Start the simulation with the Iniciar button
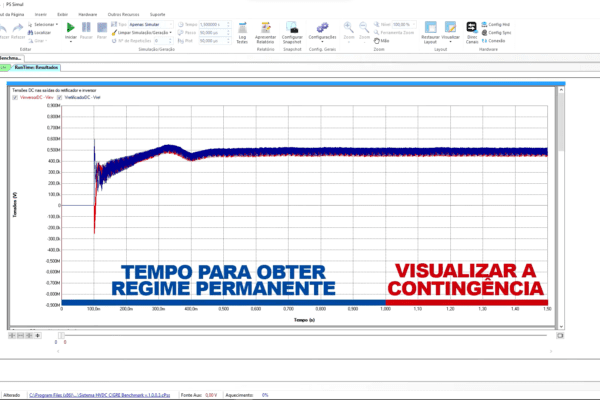Image resolution: width=600 pixels, height=400 pixels. [x=70, y=30]
